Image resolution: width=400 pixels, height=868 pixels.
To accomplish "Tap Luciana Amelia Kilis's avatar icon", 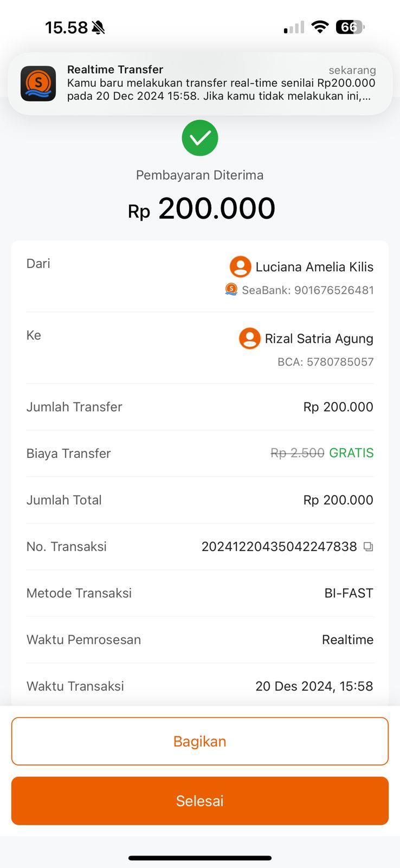I will pyautogui.click(x=240, y=267).
